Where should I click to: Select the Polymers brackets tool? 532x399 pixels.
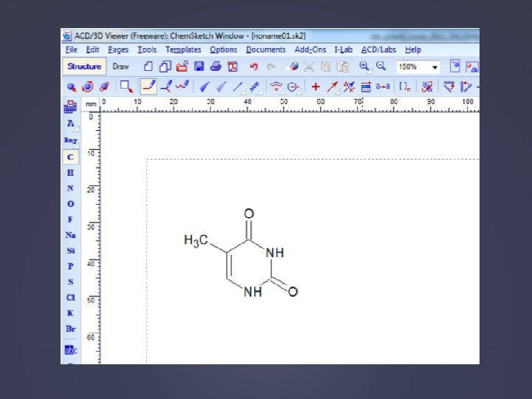click(404, 87)
